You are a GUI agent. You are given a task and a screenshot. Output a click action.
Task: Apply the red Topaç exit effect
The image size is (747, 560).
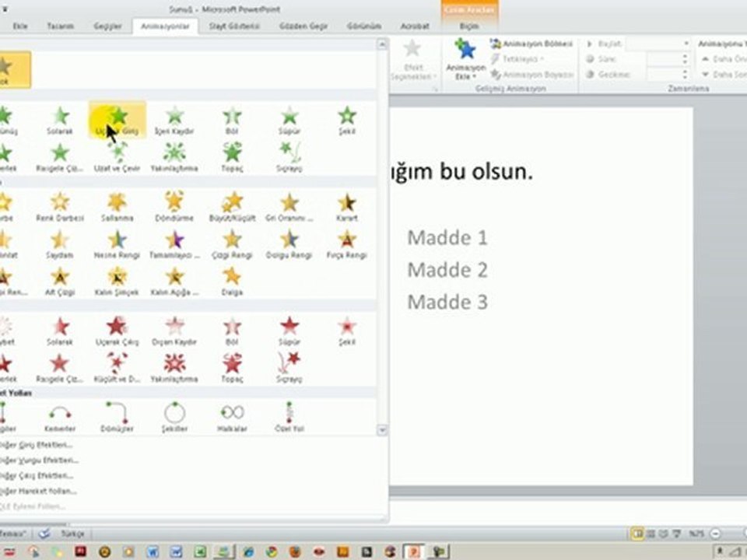232,368
